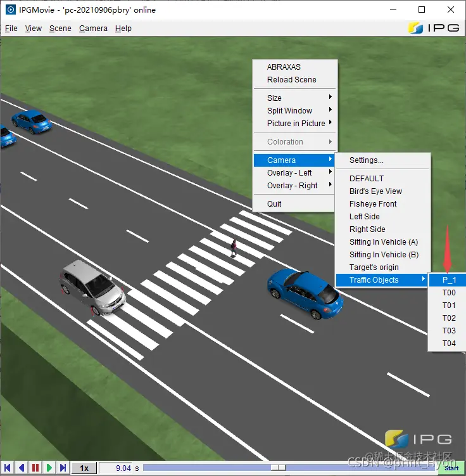This screenshot has height=476, width=466.
Task: Expand the Coloration submenu
Action: tap(295, 142)
